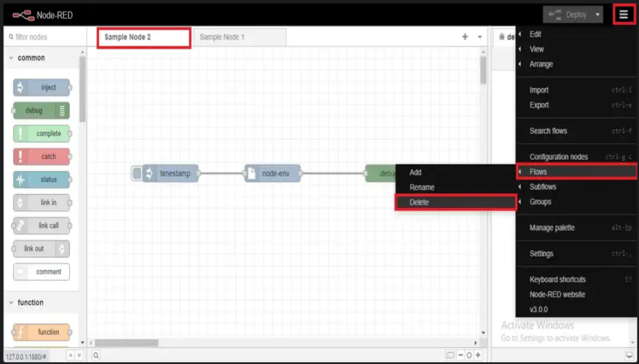Select the function node in palette

42,332
